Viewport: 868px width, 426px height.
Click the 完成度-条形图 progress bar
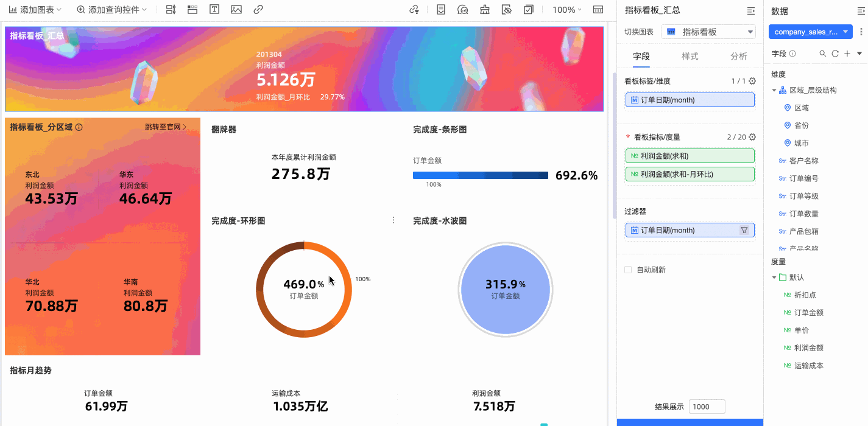pos(481,175)
